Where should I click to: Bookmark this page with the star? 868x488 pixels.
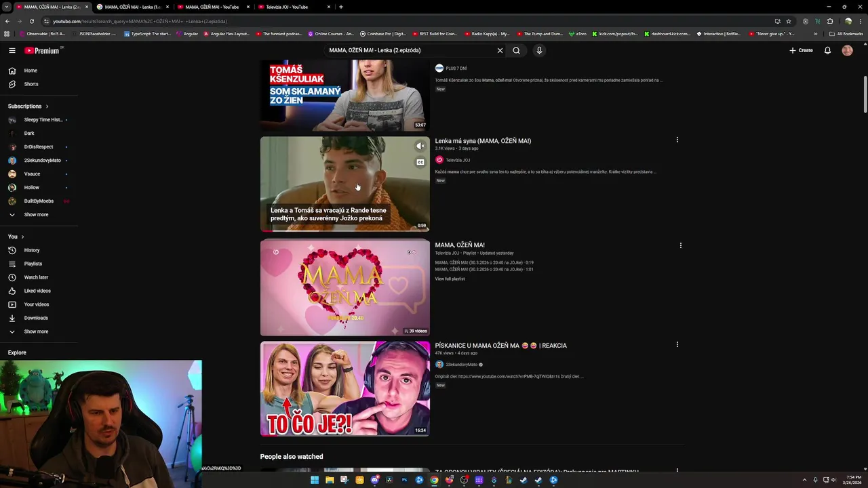789,21
